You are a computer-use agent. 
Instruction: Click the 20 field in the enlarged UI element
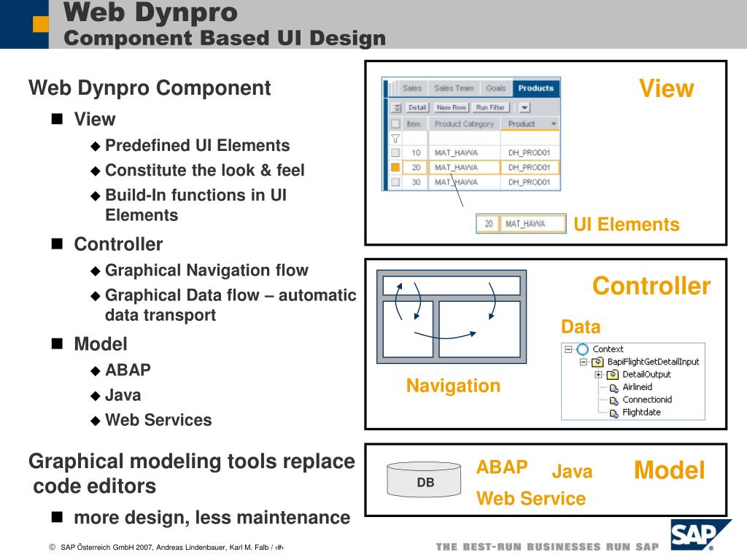point(488,224)
